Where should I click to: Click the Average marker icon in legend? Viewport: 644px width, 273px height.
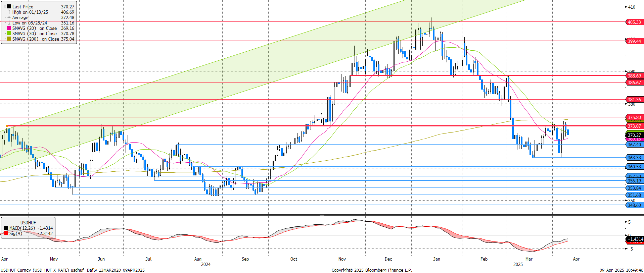9,17
